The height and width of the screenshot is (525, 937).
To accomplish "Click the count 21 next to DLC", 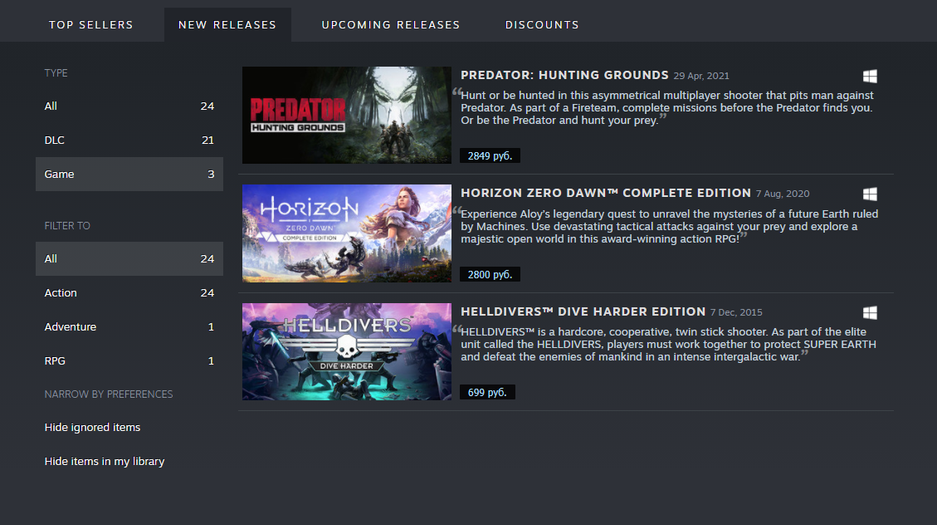I will pyautogui.click(x=207, y=140).
